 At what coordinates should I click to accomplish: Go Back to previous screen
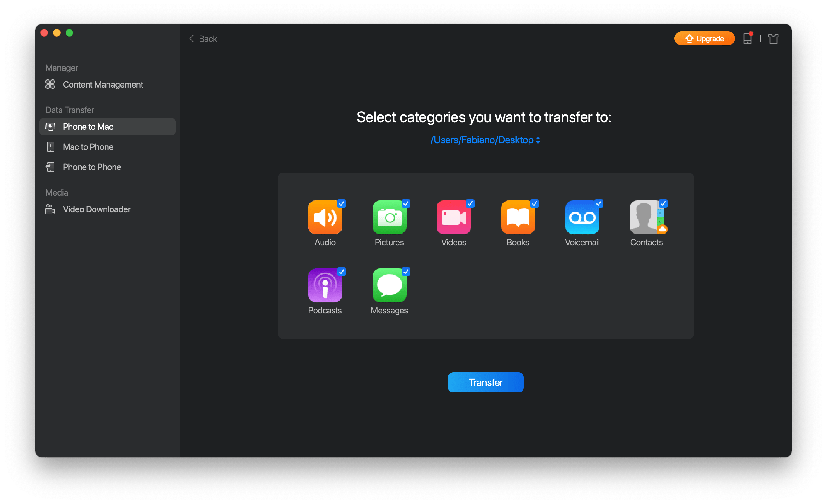tap(203, 39)
